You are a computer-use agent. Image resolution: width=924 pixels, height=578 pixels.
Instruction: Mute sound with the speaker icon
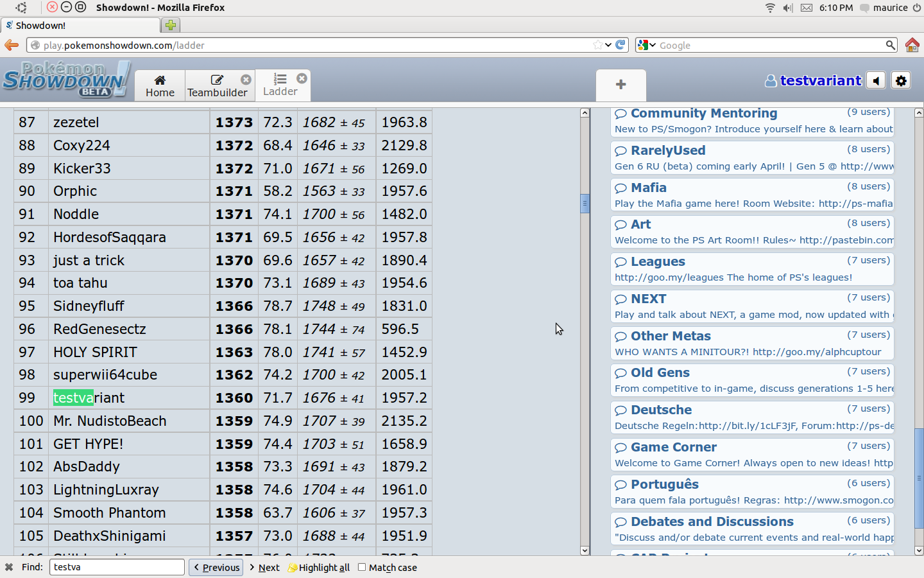click(x=876, y=81)
